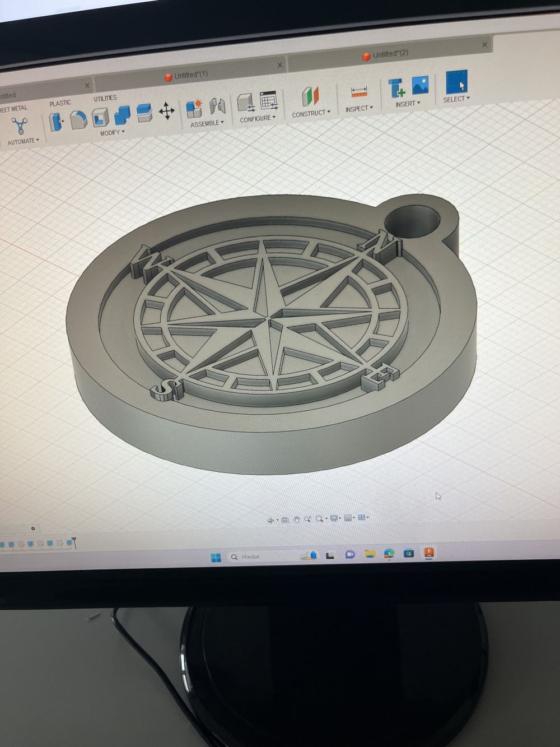
Task: Expand the Orbit type dropdown arrow
Action: coord(277,520)
